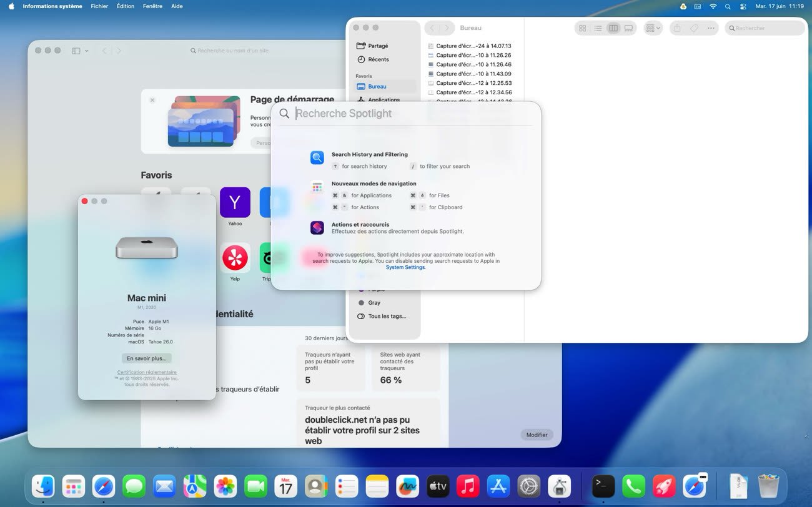Open the Fichier menu
Screen dimensions: 812x507
(x=99, y=6)
